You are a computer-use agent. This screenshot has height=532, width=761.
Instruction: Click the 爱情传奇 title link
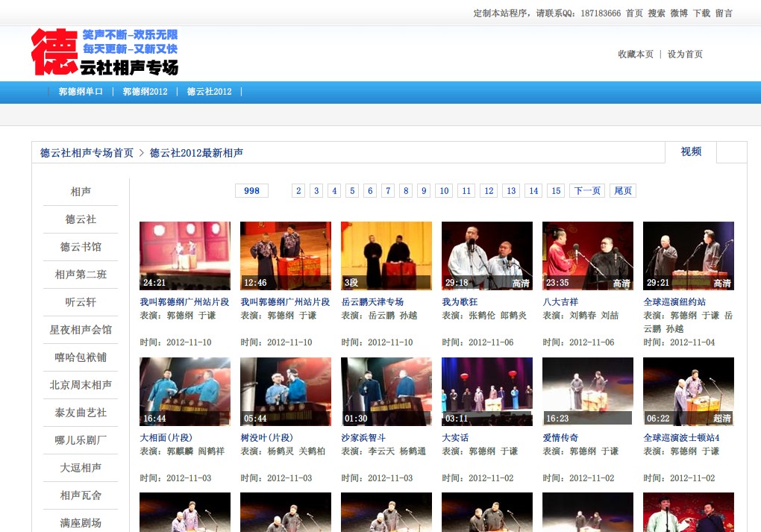pos(560,438)
